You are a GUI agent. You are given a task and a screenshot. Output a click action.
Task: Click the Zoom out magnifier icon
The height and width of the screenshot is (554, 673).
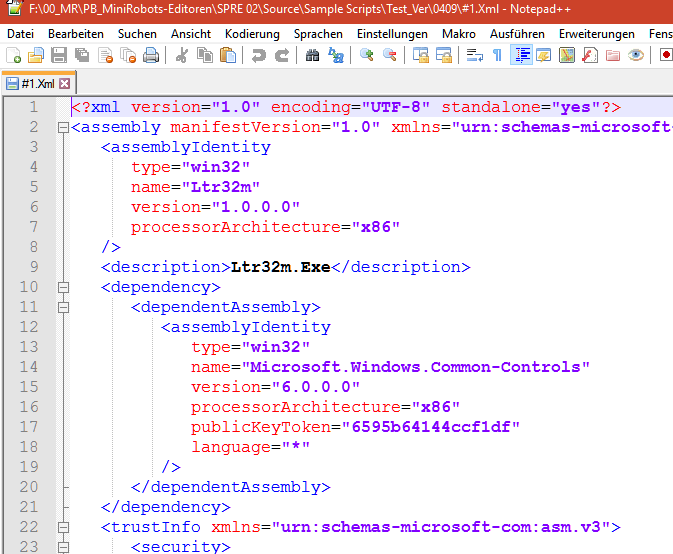389,55
